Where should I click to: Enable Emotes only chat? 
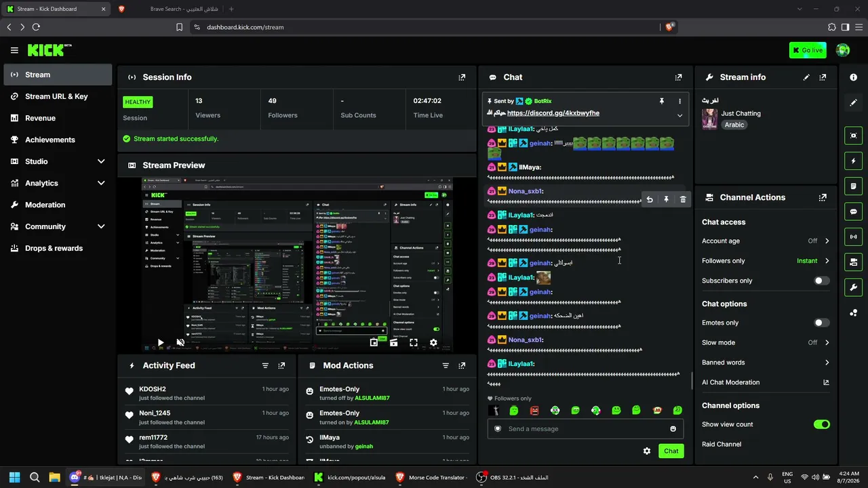pos(821,323)
